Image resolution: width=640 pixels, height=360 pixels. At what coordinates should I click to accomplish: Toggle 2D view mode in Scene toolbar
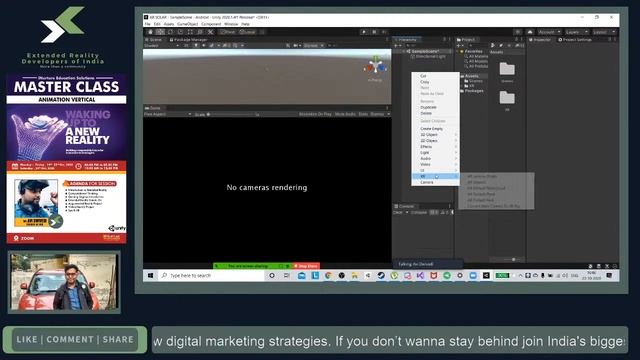pyautogui.click(x=186, y=45)
